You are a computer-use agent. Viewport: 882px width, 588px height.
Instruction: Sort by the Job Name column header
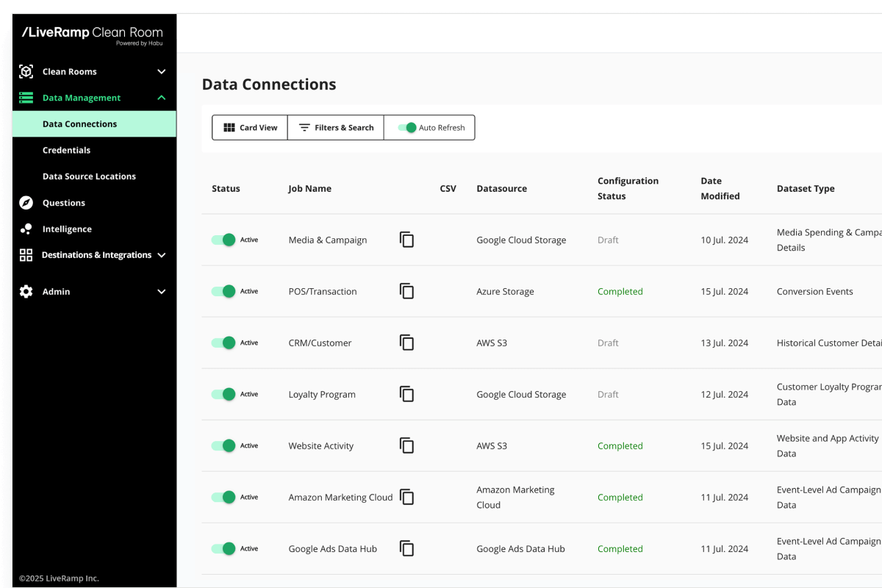pyautogui.click(x=310, y=189)
